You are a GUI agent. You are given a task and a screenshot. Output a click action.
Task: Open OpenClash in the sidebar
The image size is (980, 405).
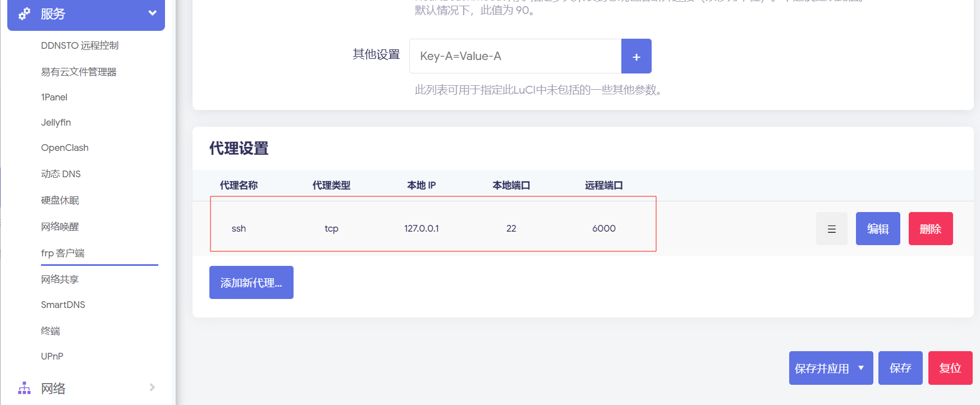[65, 148]
